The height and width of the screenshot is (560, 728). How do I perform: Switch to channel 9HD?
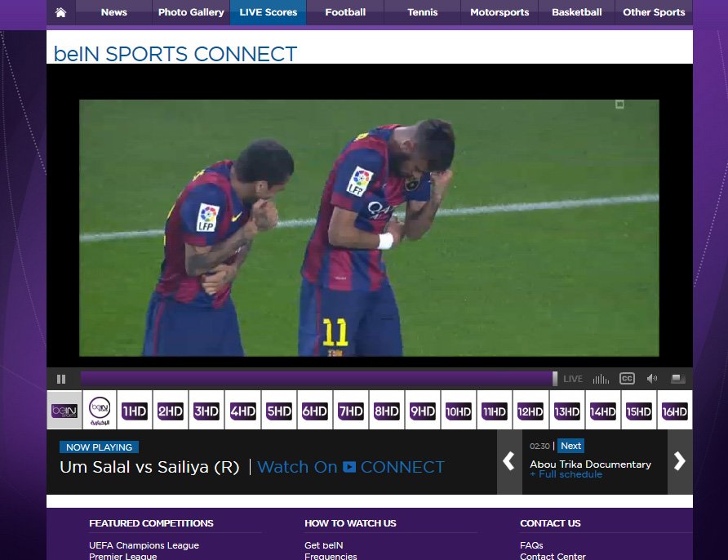click(x=423, y=411)
